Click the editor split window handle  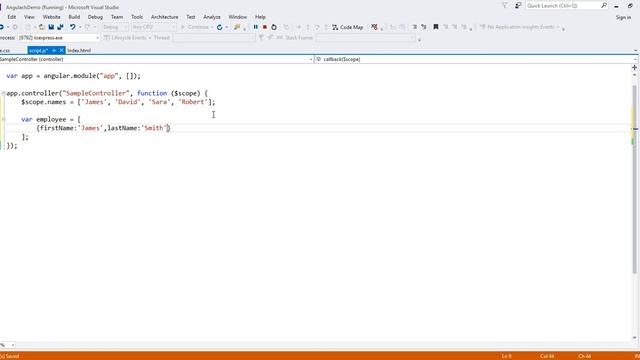(x=635, y=67)
